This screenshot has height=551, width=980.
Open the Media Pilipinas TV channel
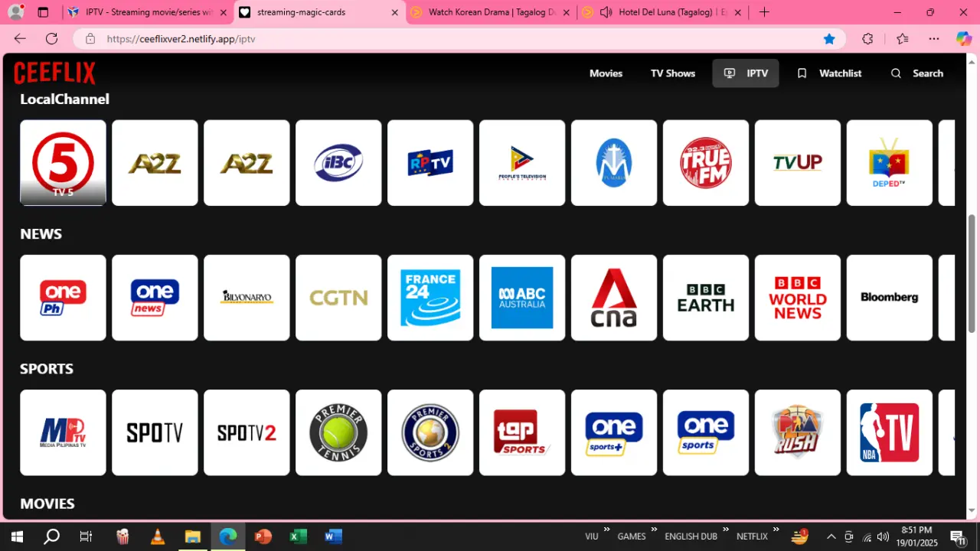(63, 432)
